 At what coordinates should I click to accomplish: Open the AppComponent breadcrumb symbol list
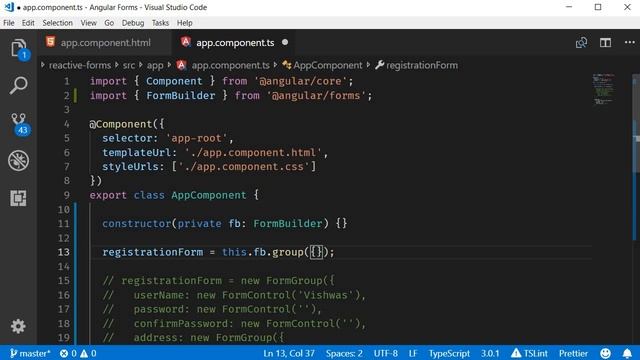[x=327, y=65]
